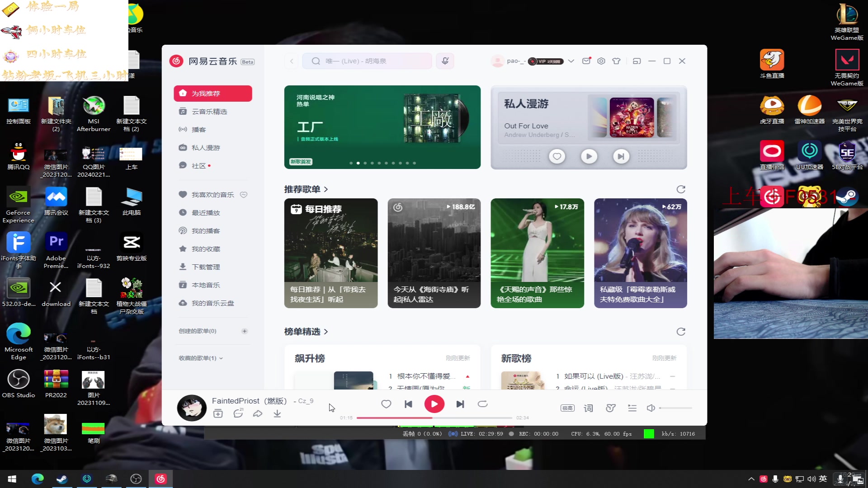Focus the song search field
868x488 pixels.
click(367, 61)
